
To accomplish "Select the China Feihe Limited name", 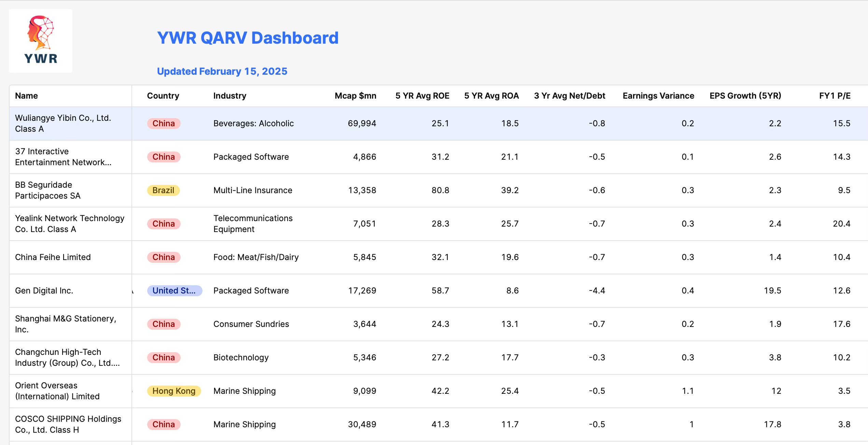I will [53, 257].
